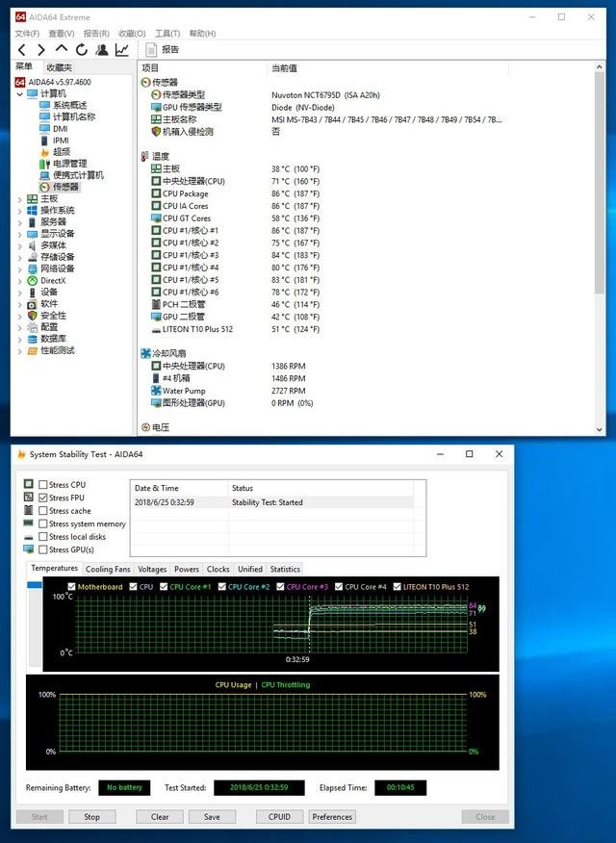
Task: Enable Stress system memory checkbox
Action: pos(43,524)
